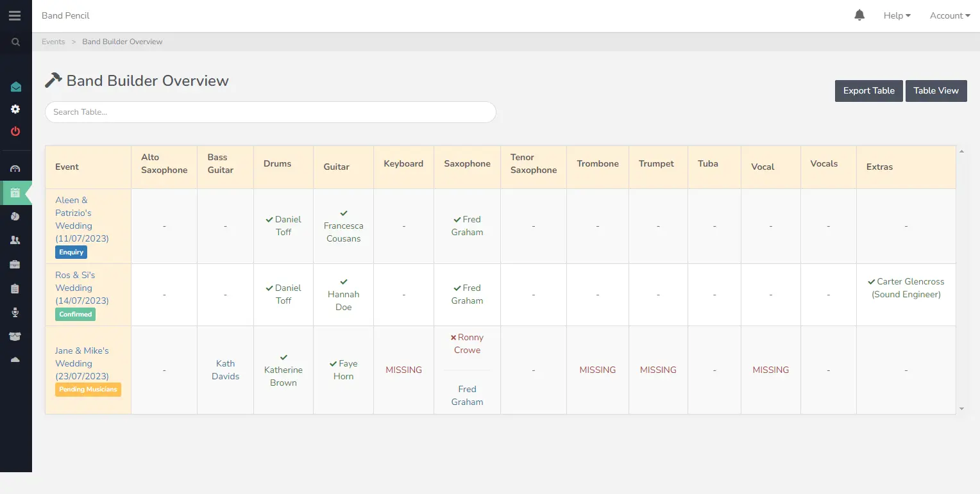Image resolution: width=980 pixels, height=494 pixels.
Task: Open the Account dropdown menu
Action: [x=950, y=15]
